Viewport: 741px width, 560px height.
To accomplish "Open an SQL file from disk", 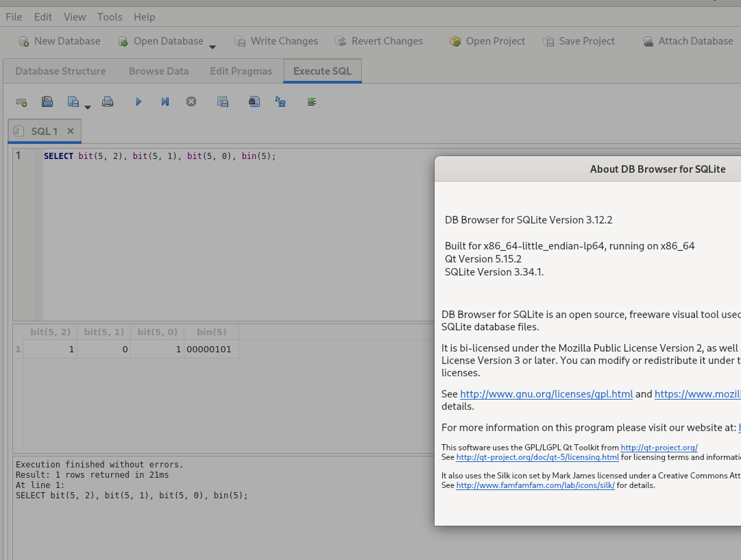I will (47, 101).
